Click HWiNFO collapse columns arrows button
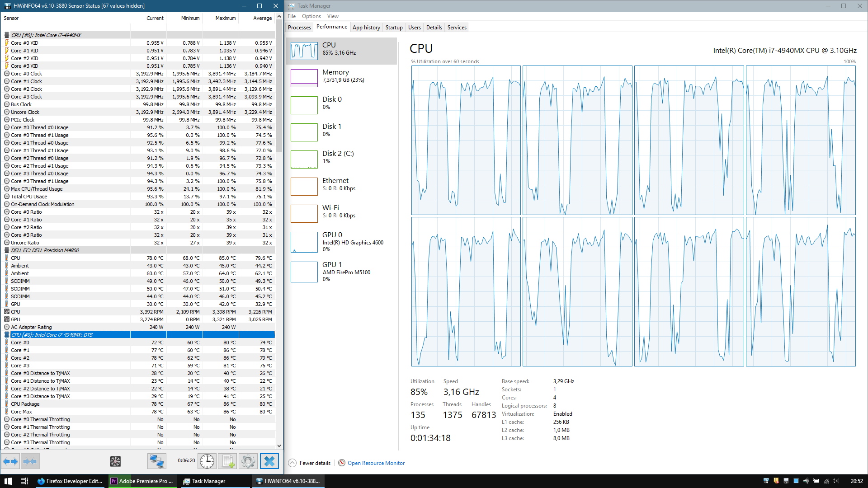This screenshot has height=488, width=868. 30,461
